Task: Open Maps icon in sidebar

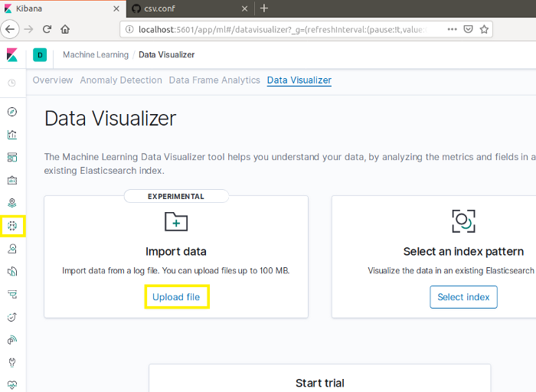Action: [12, 203]
